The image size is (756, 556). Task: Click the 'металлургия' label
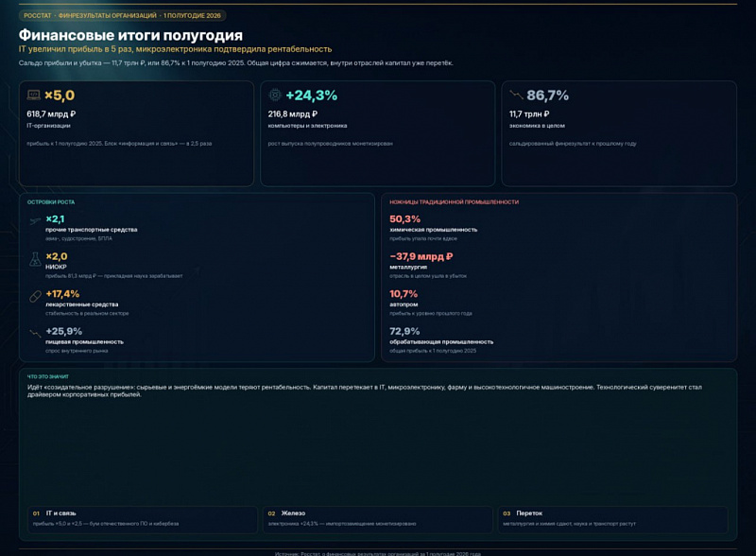[408, 267]
